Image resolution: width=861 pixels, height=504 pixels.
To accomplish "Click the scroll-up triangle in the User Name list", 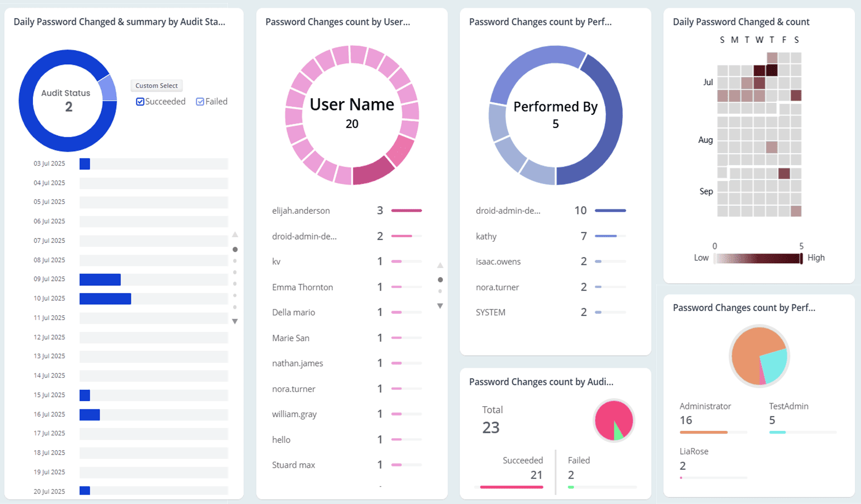I will point(440,265).
